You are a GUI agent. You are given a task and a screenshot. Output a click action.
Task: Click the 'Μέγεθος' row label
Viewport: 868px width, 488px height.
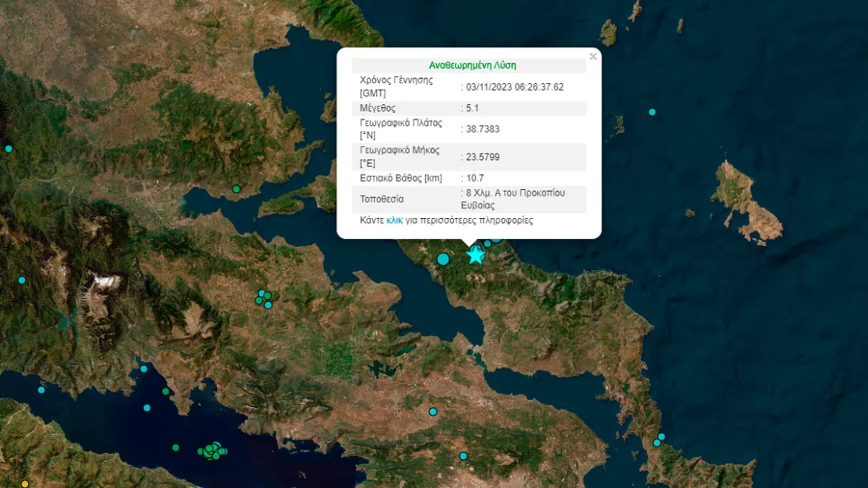(378, 108)
